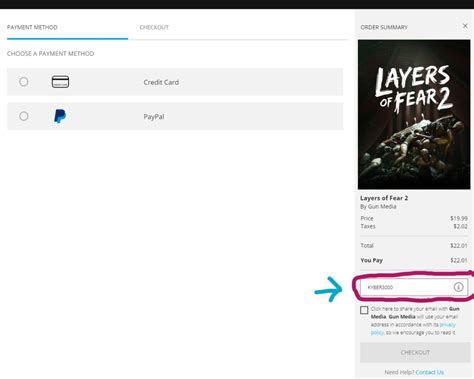
Task: Click the credit card icon
Action: 60,82
